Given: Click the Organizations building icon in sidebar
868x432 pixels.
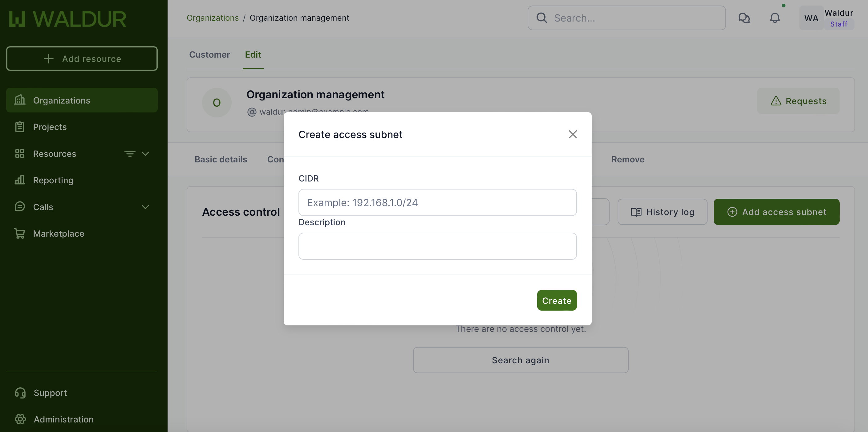Looking at the screenshot, I should point(19,100).
